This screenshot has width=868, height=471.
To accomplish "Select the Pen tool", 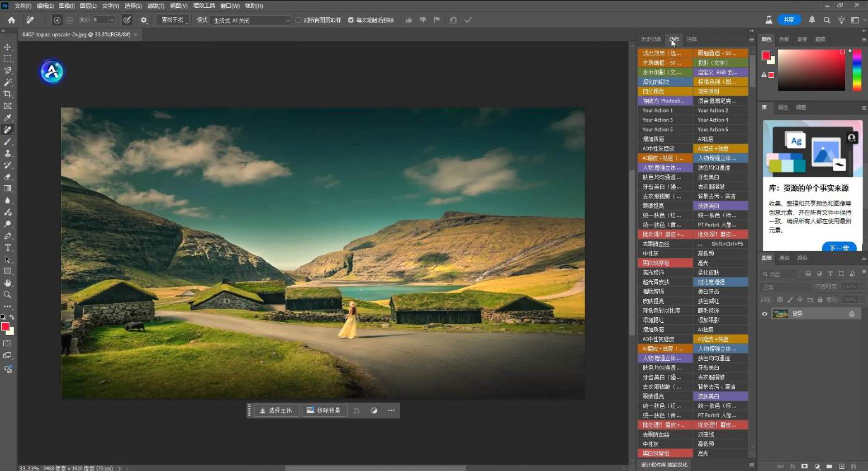I will [x=8, y=236].
